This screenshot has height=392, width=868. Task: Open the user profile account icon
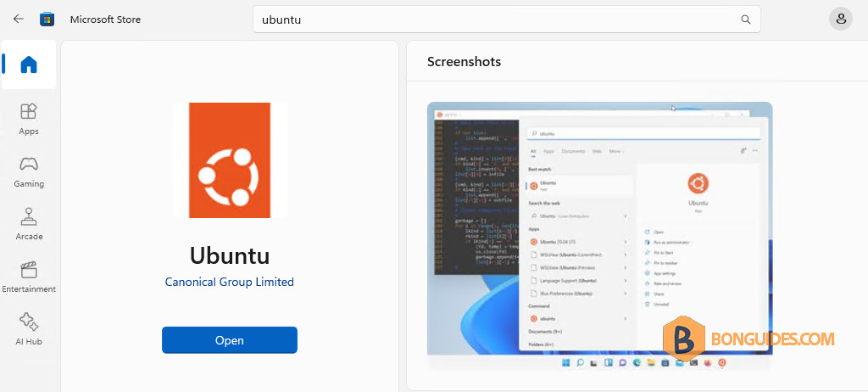pyautogui.click(x=840, y=20)
